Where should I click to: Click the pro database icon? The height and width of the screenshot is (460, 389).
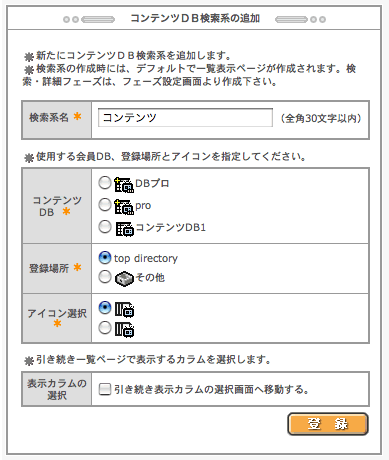pos(124,207)
